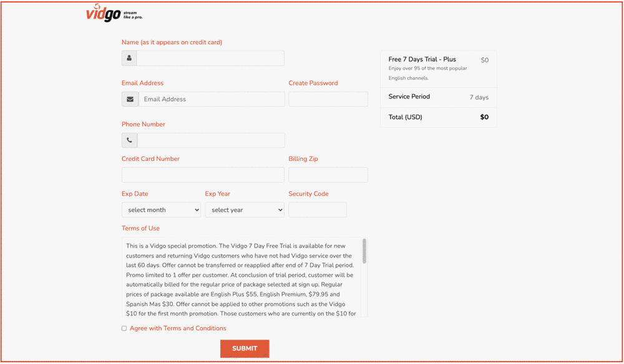
Task: Click the phone handset icon
Action: coord(129,140)
